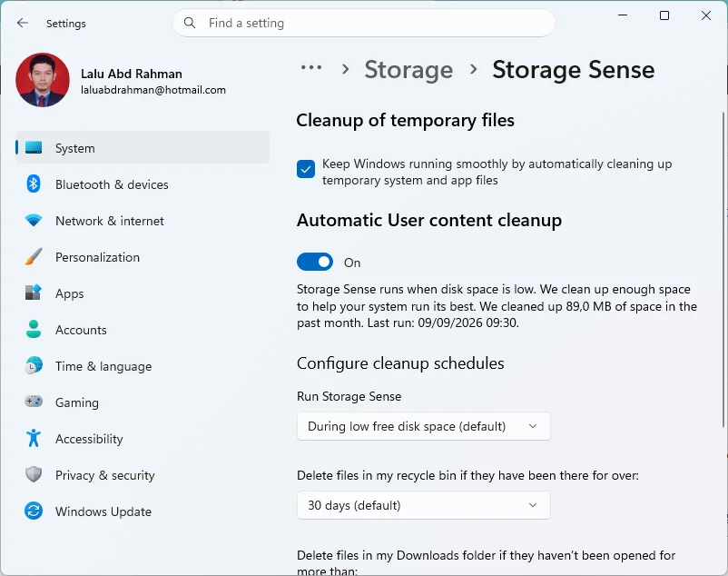Click the laluabdrahman@hotmail.com email text
Screen dimensions: 728x576
coord(153,90)
